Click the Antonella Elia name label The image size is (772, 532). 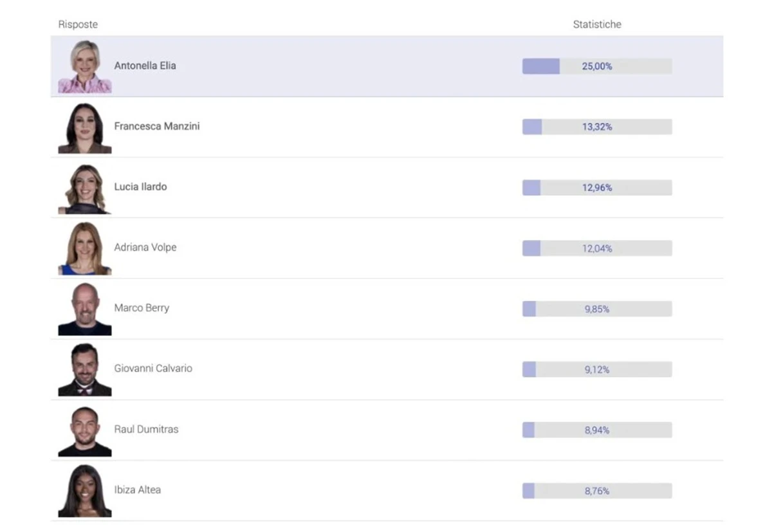click(145, 66)
